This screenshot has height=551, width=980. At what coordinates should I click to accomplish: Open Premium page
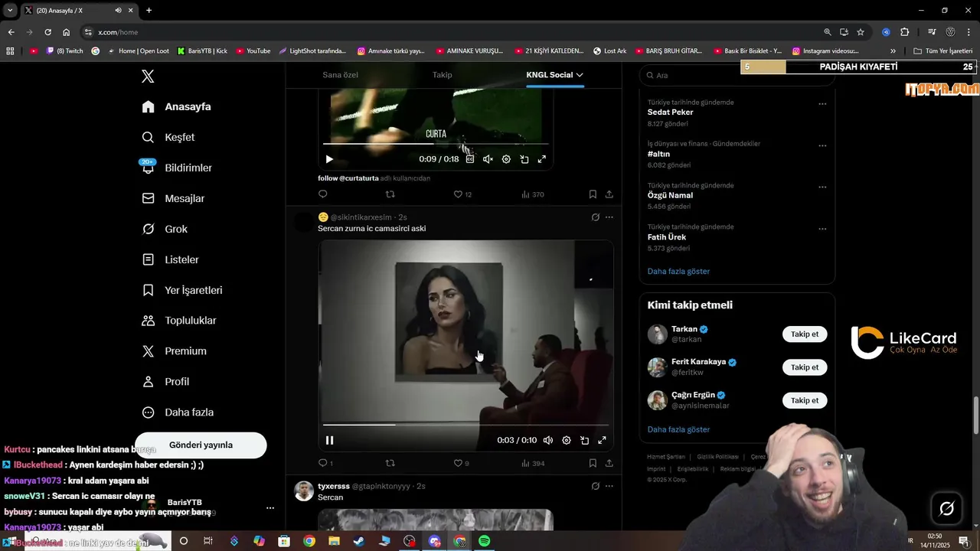coord(175,351)
